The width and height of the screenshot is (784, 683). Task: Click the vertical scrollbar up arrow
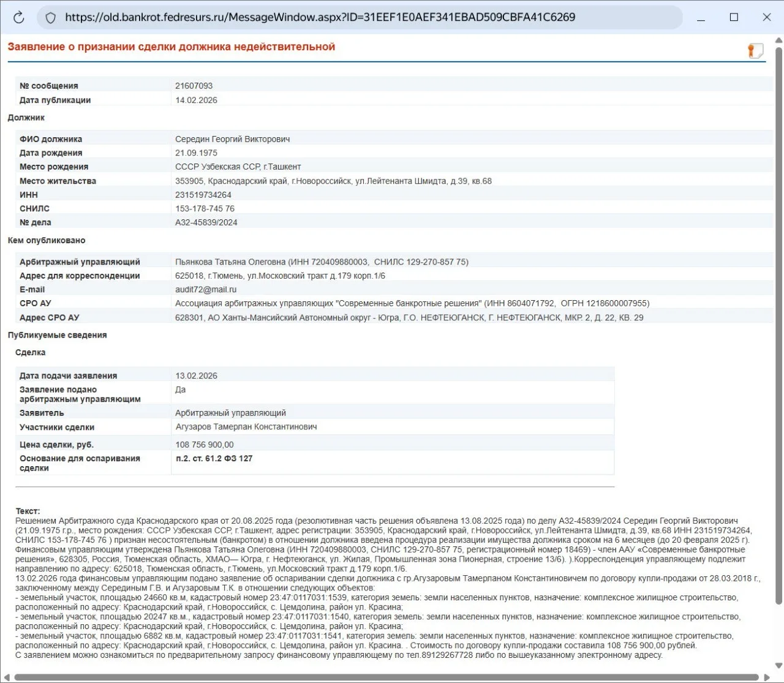[778, 41]
